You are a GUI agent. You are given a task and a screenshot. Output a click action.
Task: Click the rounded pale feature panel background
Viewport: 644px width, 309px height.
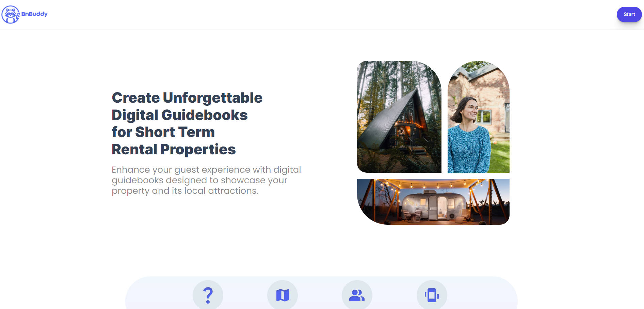pyautogui.click(x=321, y=293)
